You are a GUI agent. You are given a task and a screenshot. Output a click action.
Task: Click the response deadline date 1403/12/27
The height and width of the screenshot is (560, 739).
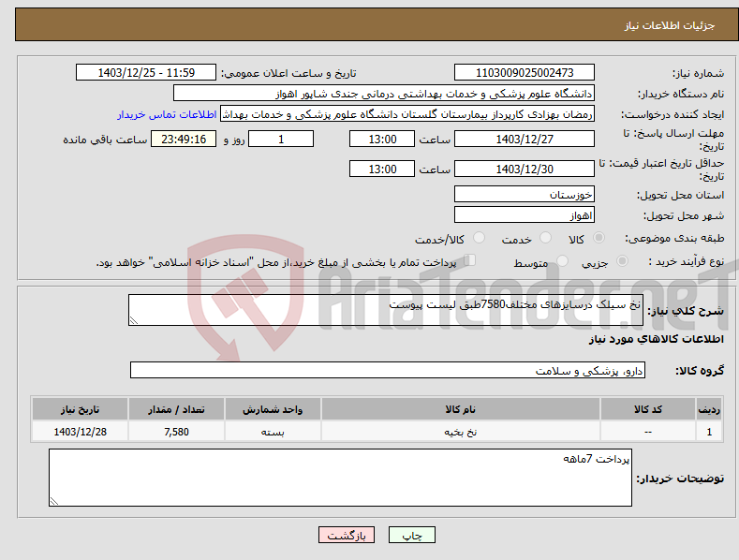point(525,139)
